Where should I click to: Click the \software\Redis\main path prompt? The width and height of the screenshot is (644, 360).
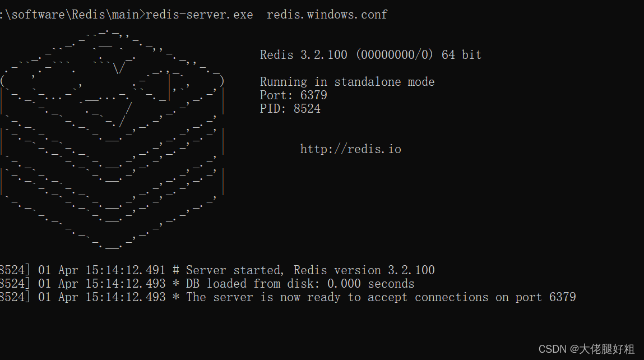click(73, 15)
